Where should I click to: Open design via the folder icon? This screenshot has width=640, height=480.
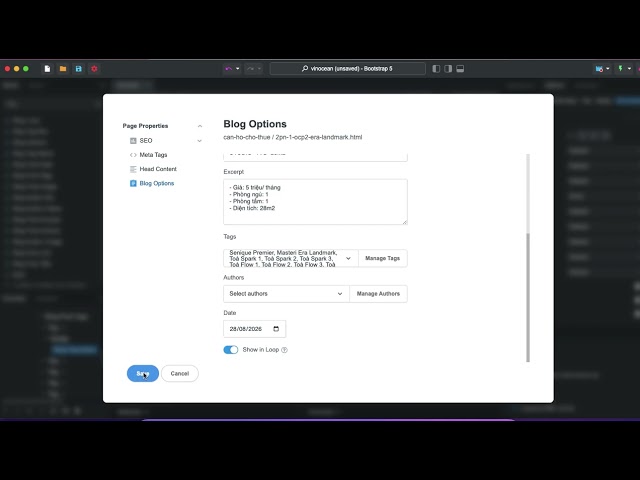pyautogui.click(x=63, y=69)
